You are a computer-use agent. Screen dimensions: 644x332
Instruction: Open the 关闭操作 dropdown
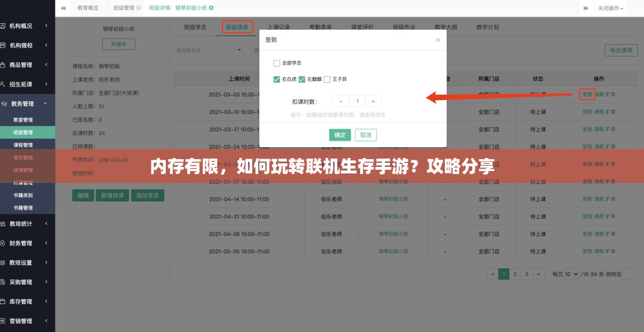pos(611,8)
